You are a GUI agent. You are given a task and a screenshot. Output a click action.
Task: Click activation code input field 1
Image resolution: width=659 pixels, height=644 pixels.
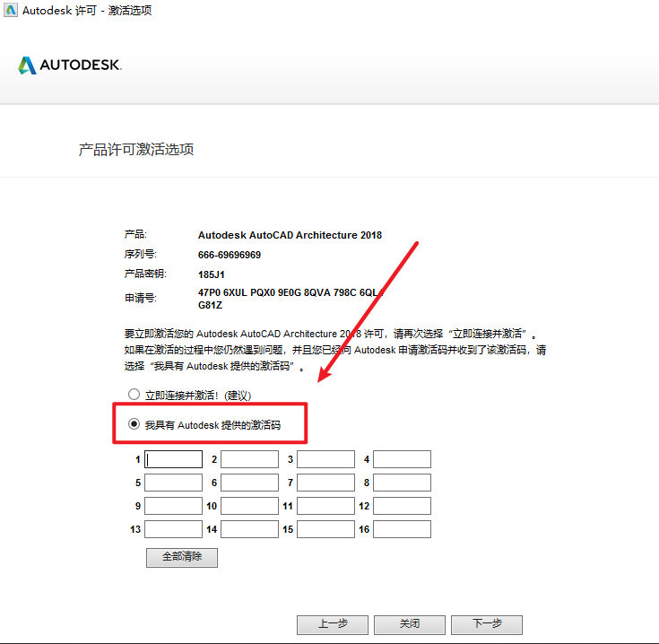pyautogui.click(x=174, y=459)
